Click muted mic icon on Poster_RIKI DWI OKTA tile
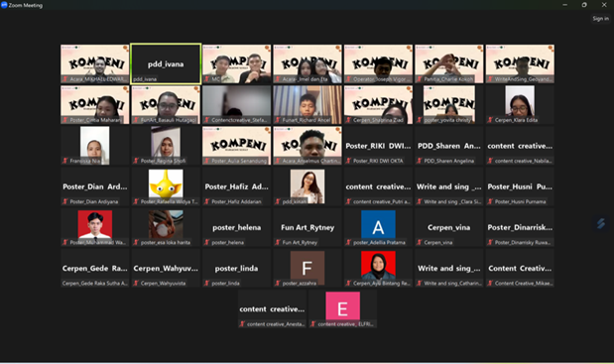The height and width of the screenshot is (364, 614). coord(349,161)
